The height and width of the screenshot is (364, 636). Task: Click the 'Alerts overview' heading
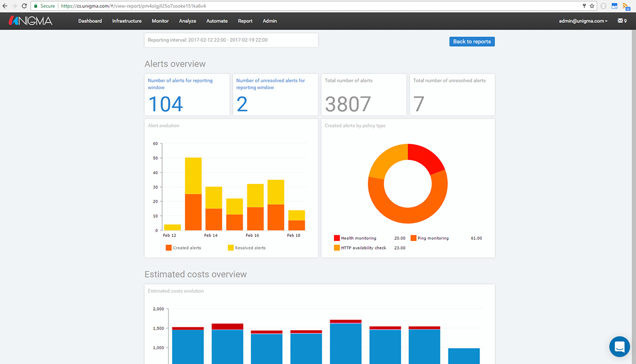click(x=175, y=64)
